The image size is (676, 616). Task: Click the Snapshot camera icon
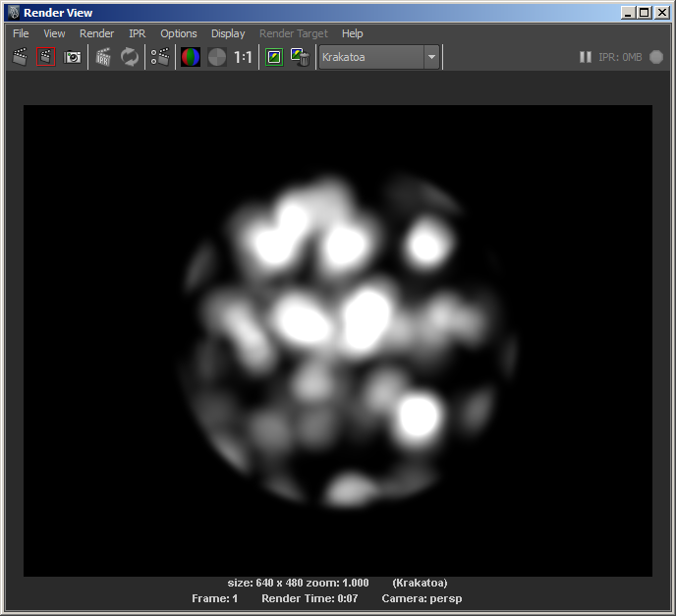[72, 57]
